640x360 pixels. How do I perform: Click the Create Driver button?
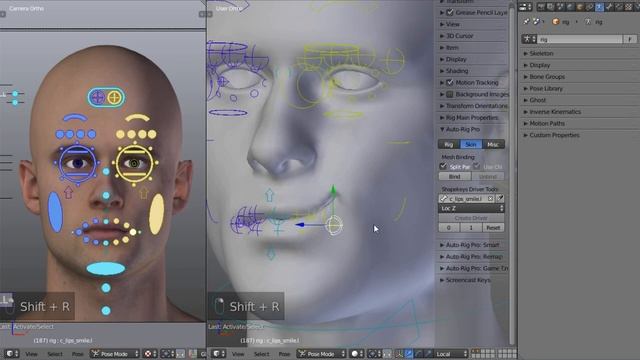[x=471, y=218]
